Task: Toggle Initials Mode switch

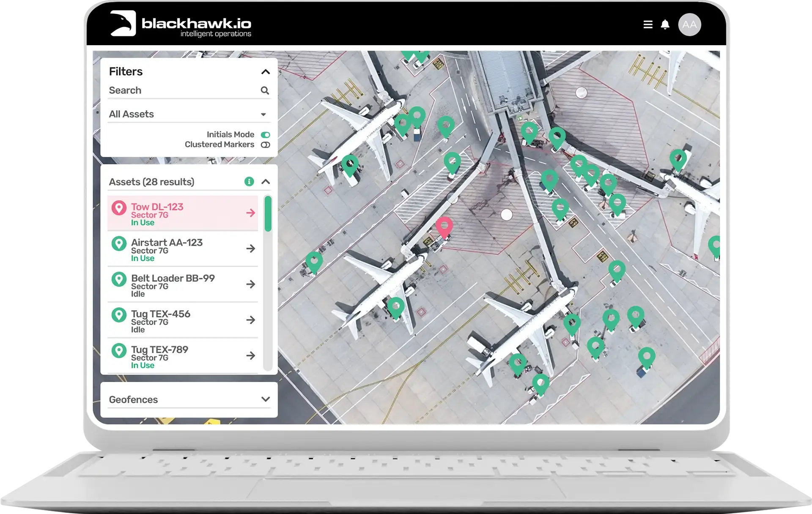Action: click(x=265, y=135)
